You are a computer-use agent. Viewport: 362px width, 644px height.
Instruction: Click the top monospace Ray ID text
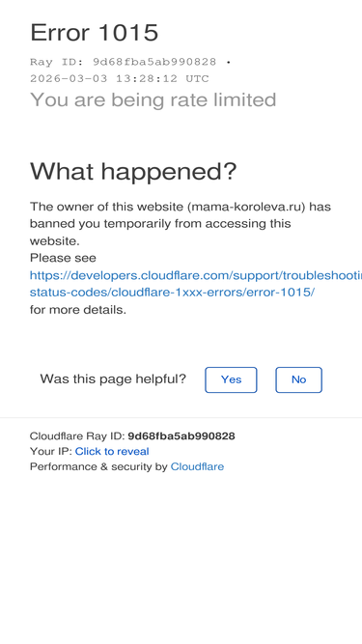point(124,62)
